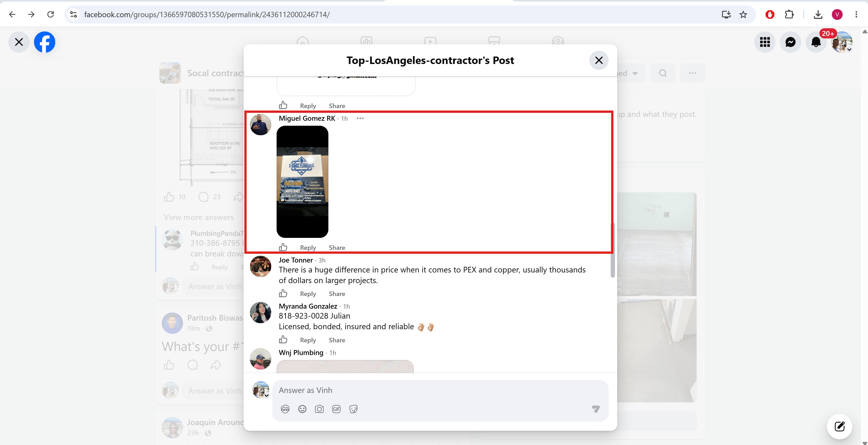Share Myranda Gonzalez's comment
The height and width of the screenshot is (445, 868).
[337, 340]
